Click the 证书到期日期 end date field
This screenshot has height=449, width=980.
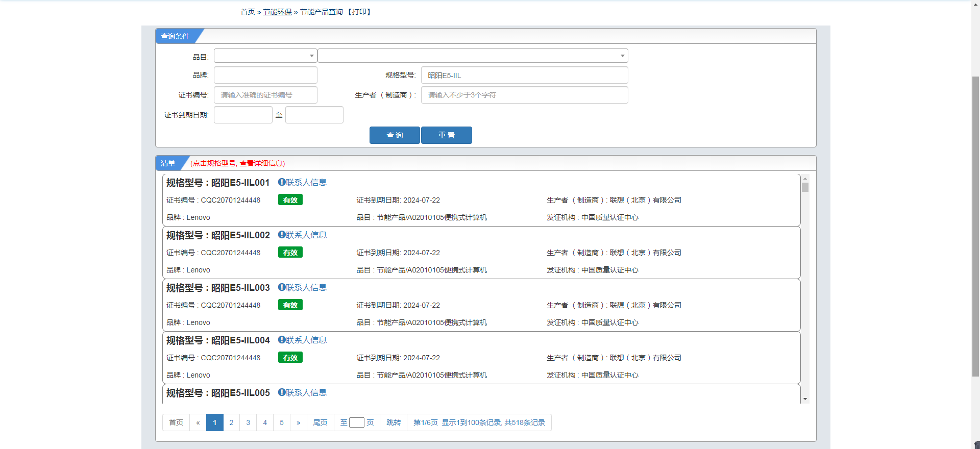pos(314,115)
